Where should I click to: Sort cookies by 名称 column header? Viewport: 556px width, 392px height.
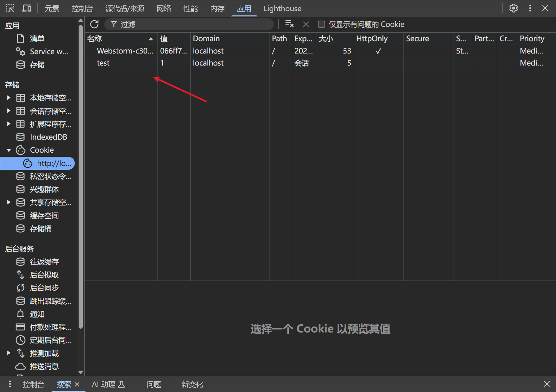click(x=120, y=39)
